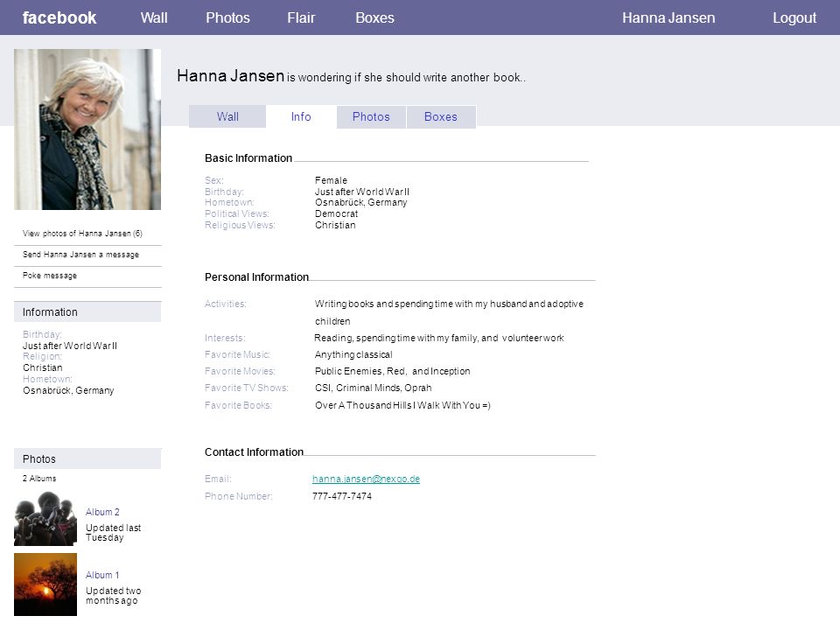
Task: Click 'Over A Thousand Hills' favorite book
Action: click(x=402, y=405)
